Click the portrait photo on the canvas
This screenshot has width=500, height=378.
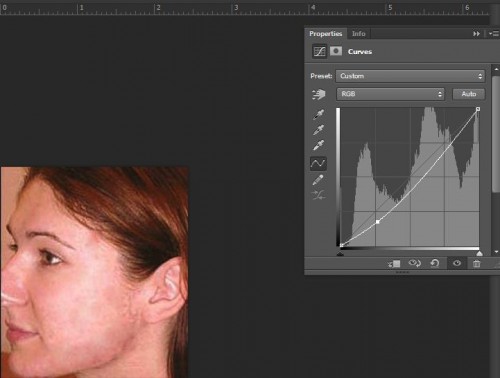[x=95, y=273]
